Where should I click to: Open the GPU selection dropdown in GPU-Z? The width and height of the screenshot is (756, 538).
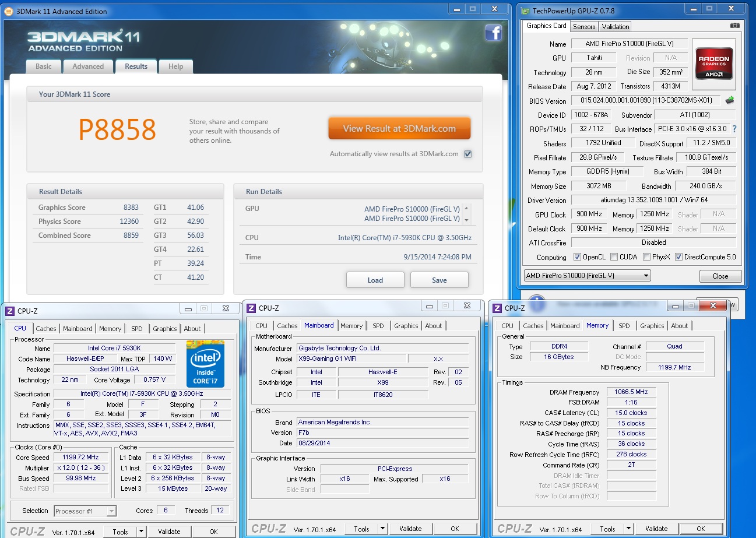pos(587,275)
